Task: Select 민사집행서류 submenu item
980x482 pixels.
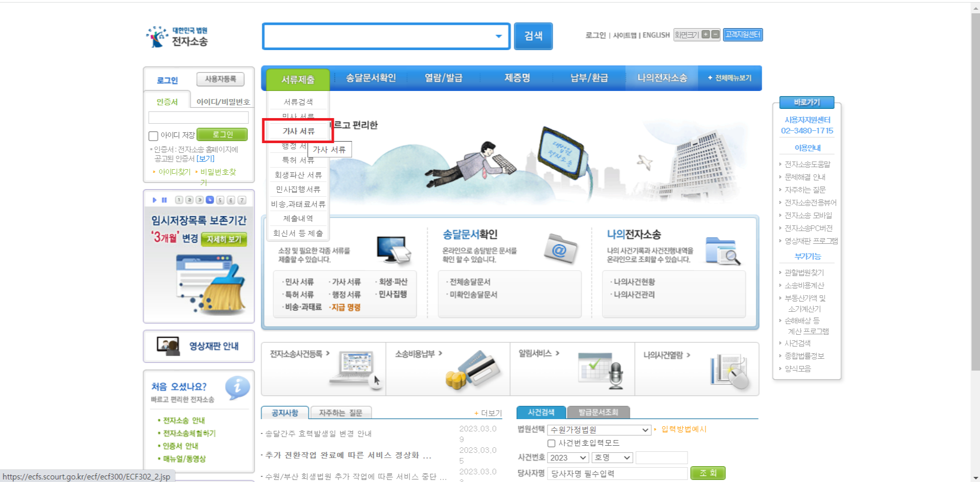Action: [x=299, y=190]
